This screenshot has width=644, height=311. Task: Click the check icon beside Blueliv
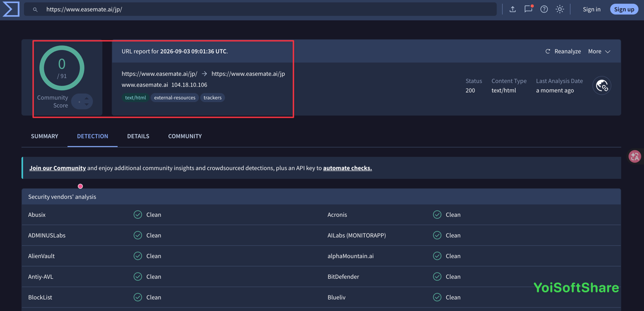[x=437, y=297]
